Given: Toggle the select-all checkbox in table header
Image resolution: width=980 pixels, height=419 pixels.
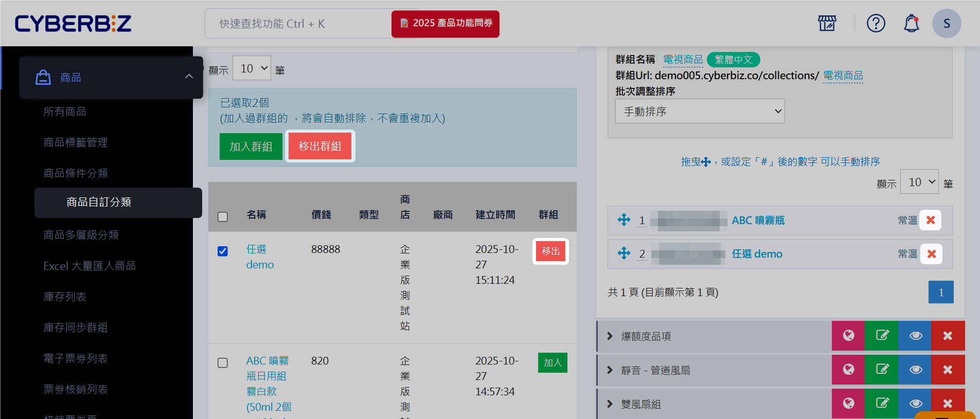Looking at the screenshot, I should 223,217.
